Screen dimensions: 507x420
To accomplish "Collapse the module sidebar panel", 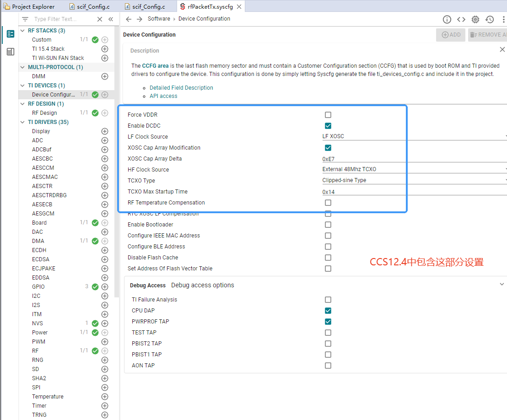I will click(111, 19).
